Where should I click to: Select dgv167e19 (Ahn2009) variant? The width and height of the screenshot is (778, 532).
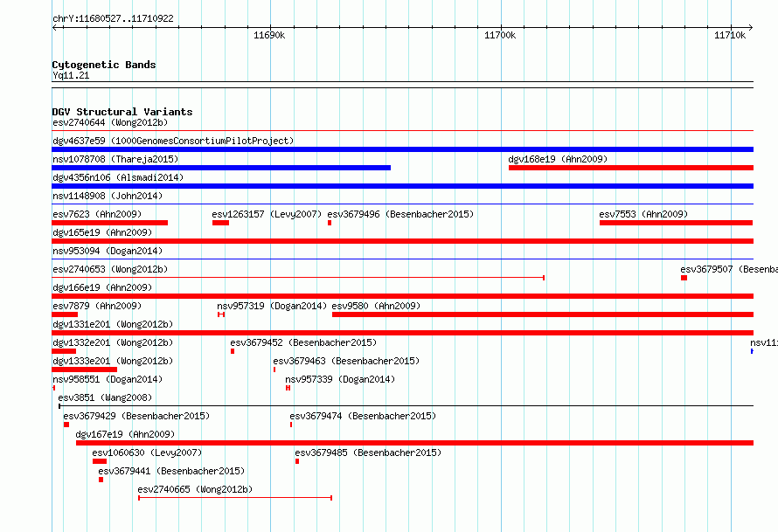point(125,434)
